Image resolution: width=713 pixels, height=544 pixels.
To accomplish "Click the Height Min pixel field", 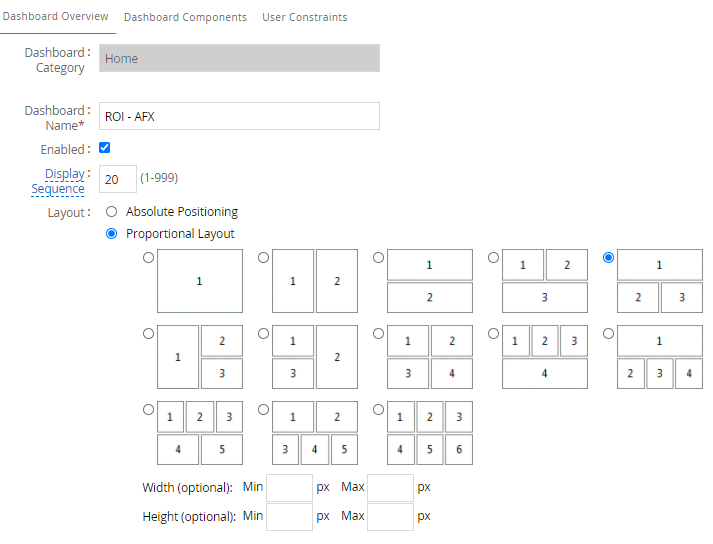I will point(289,517).
